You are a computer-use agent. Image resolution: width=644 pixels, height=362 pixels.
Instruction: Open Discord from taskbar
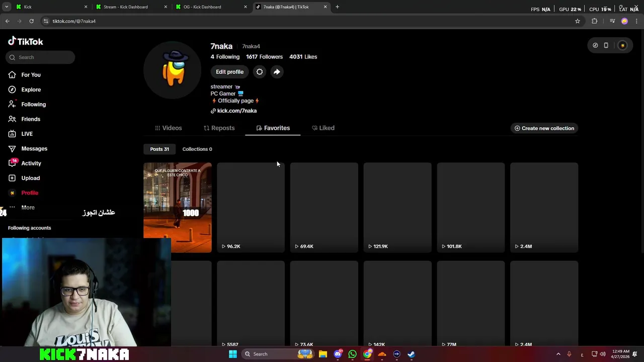(x=338, y=354)
